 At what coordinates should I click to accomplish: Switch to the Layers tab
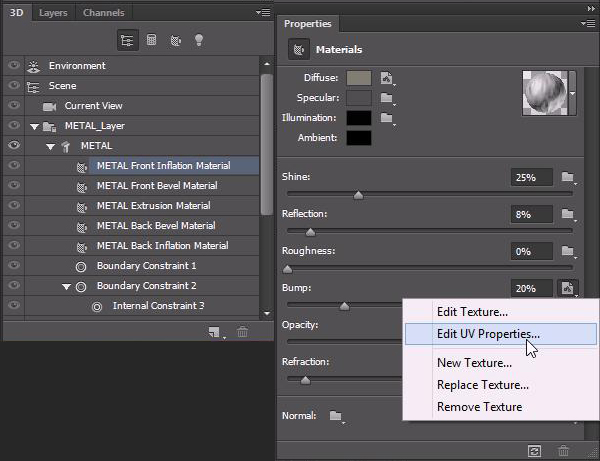tap(54, 13)
